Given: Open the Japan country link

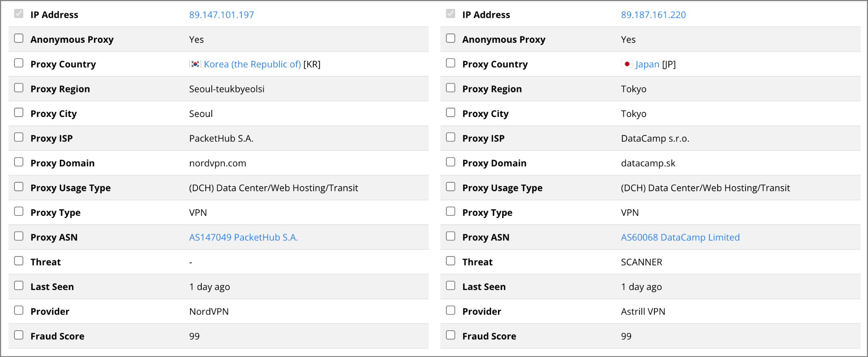Looking at the screenshot, I should [x=647, y=64].
